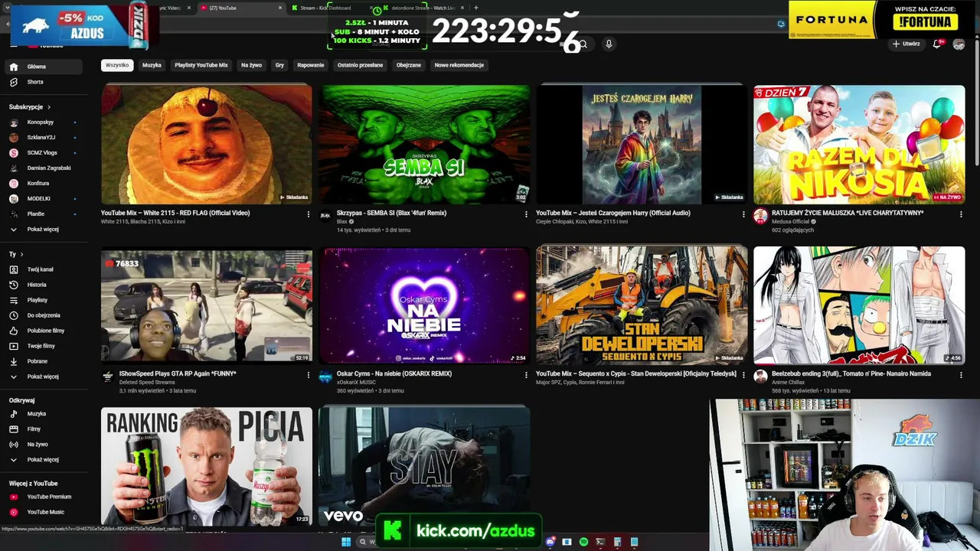Open the Na żywo live icon in sidebar
The image size is (980, 551).
[x=14, y=445]
